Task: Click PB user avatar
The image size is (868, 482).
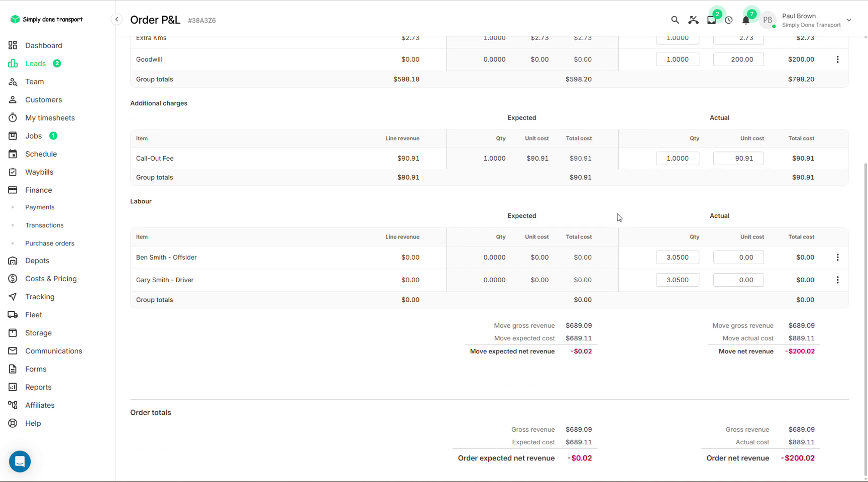Action: 768,20
